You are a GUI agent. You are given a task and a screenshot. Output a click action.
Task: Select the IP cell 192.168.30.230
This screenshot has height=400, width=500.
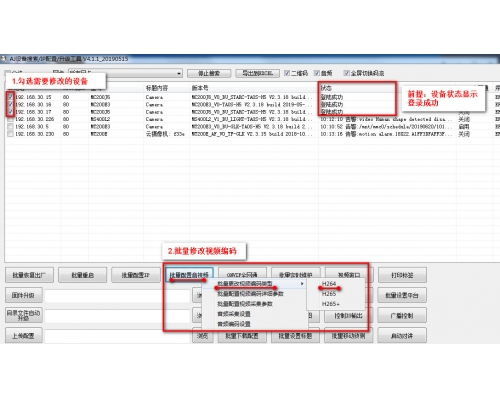34,134
